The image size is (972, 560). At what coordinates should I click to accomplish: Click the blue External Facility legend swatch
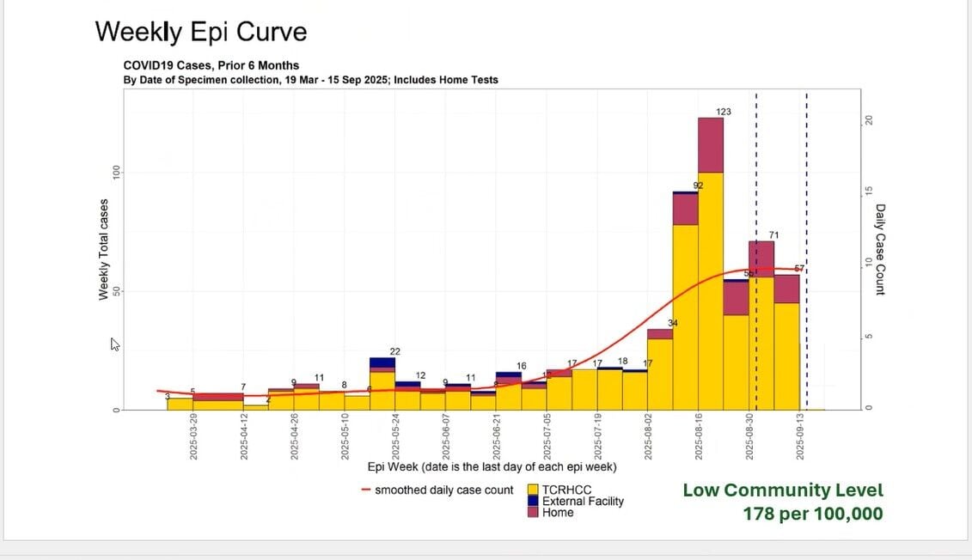click(533, 502)
